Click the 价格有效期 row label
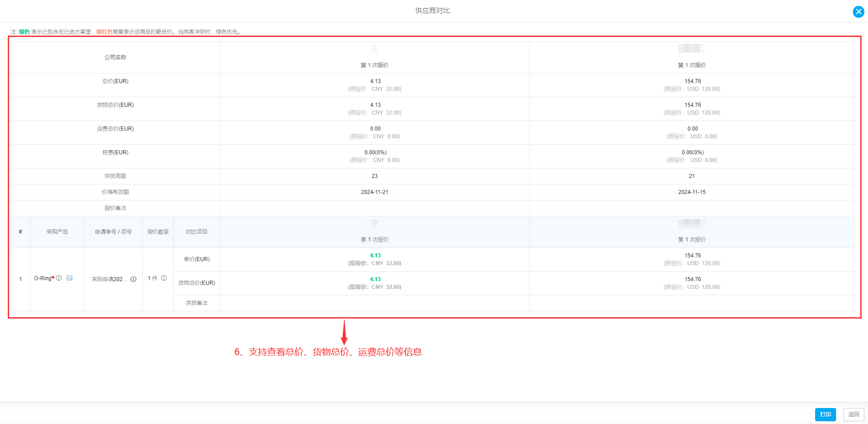Image resolution: width=868 pixels, height=424 pixels. pos(115,192)
